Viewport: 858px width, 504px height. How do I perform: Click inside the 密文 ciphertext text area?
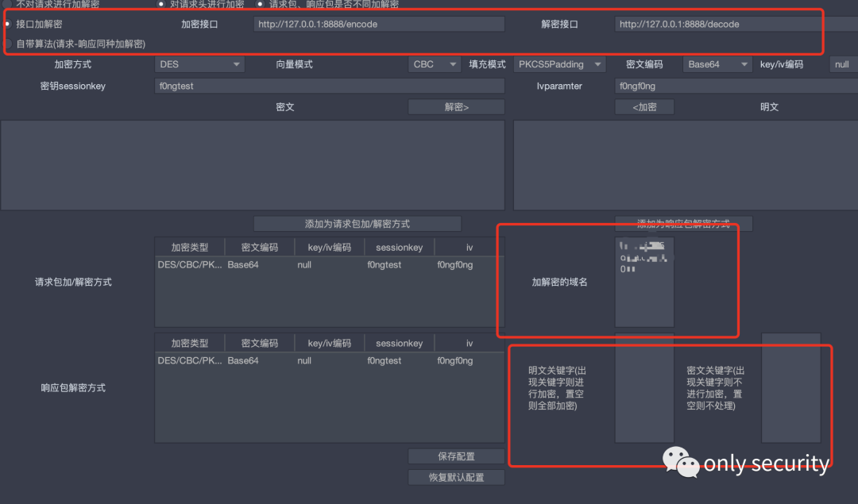tap(253, 165)
